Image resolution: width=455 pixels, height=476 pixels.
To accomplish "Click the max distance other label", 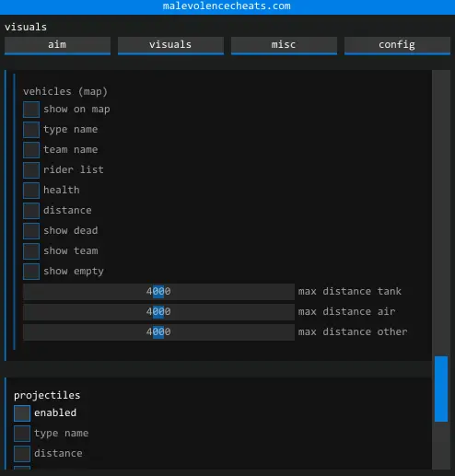I will click(x=353, y=331).
